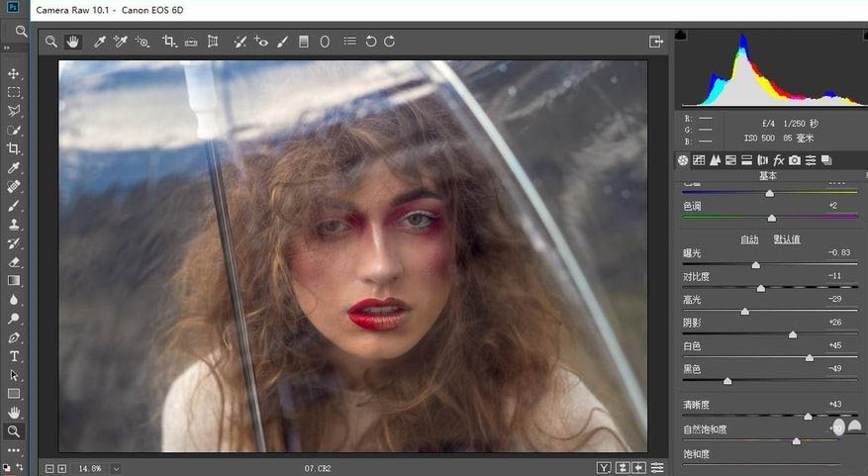Switch to the Tone Curve panel tab
The width and height of the screenshot is (868, 476).
699,160
